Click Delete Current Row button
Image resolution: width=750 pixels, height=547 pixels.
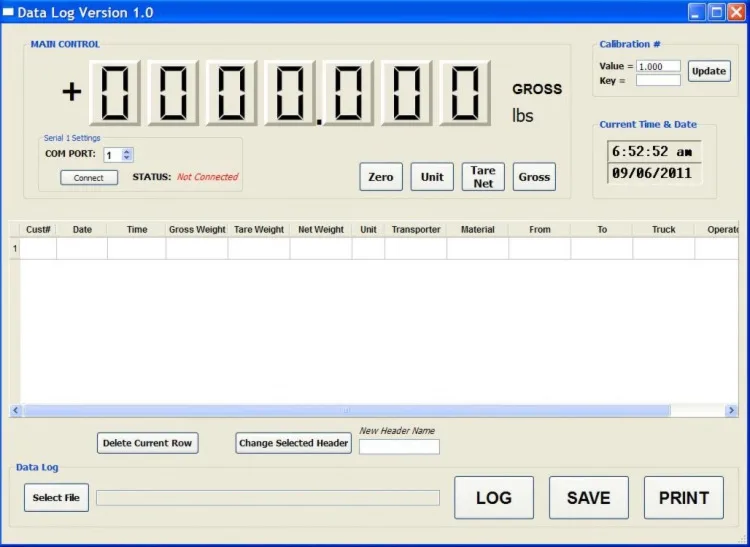click(147, 443)
